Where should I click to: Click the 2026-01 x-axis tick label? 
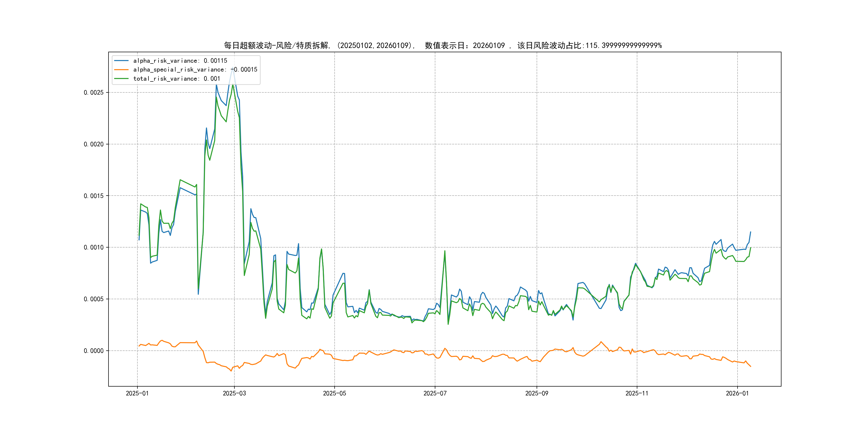(737, 393)
